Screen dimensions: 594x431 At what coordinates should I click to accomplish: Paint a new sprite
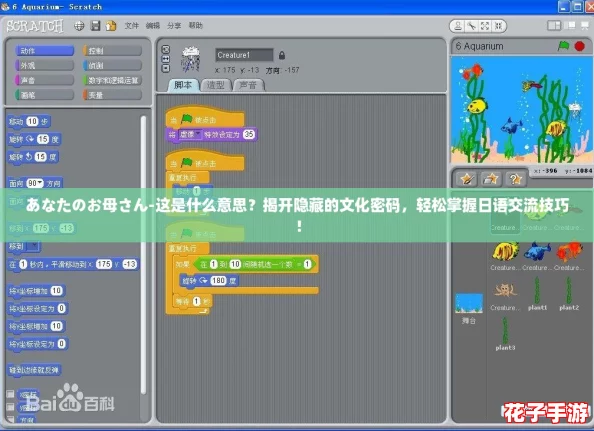tap(467, 179)
